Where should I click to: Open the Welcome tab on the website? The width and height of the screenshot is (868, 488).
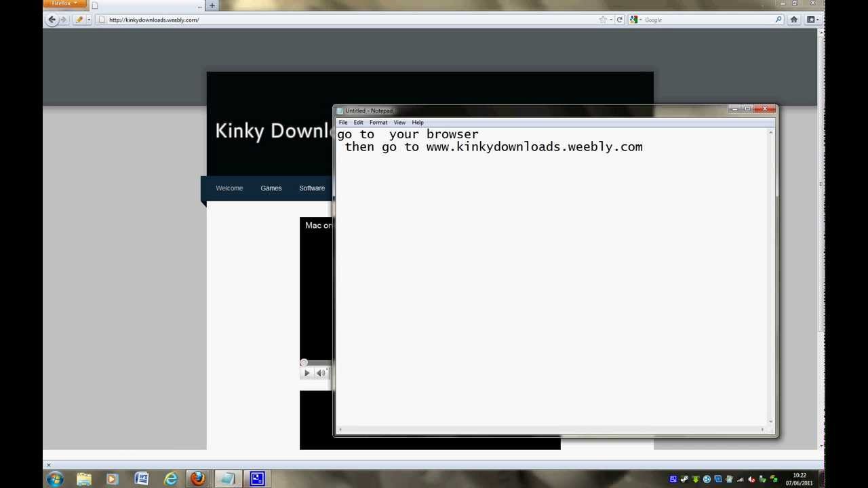229,188
